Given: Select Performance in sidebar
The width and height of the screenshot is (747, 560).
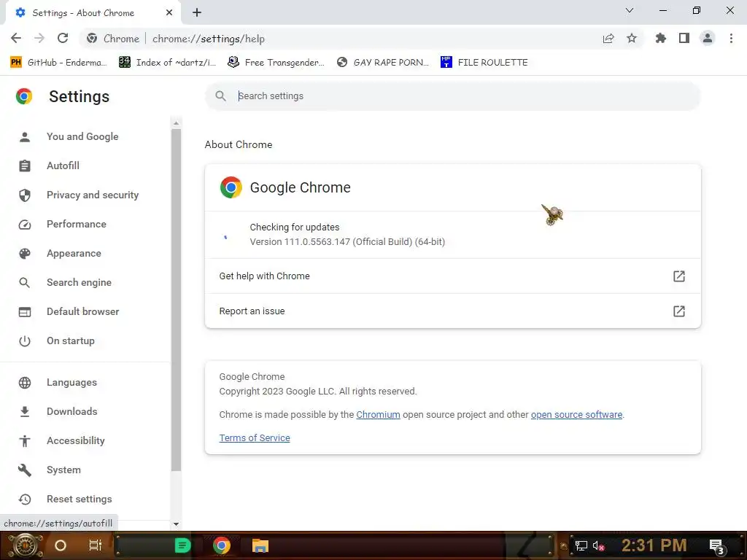Looking at the screenshot, I should 76,225.
